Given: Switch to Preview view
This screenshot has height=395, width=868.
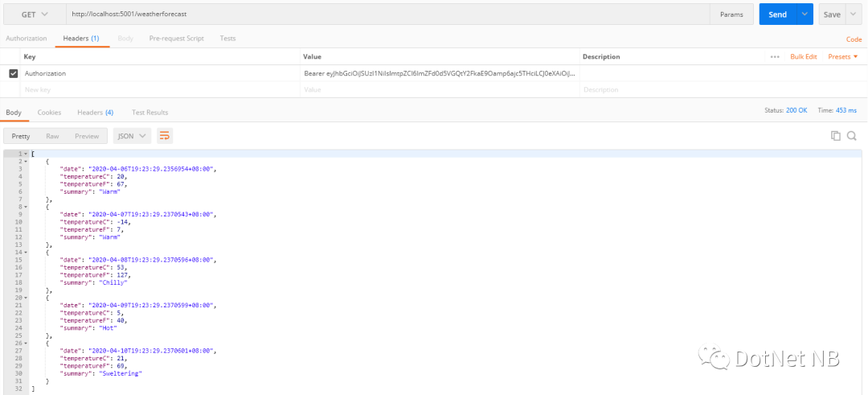Looking at the screenshot, I should (87, 136).
